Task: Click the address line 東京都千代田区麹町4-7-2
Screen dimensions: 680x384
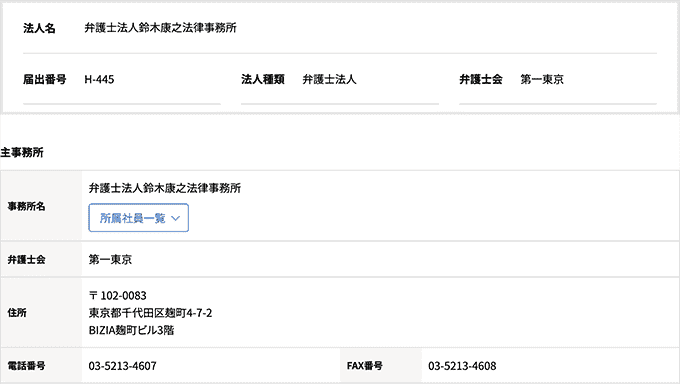Action: coord(150,313)
